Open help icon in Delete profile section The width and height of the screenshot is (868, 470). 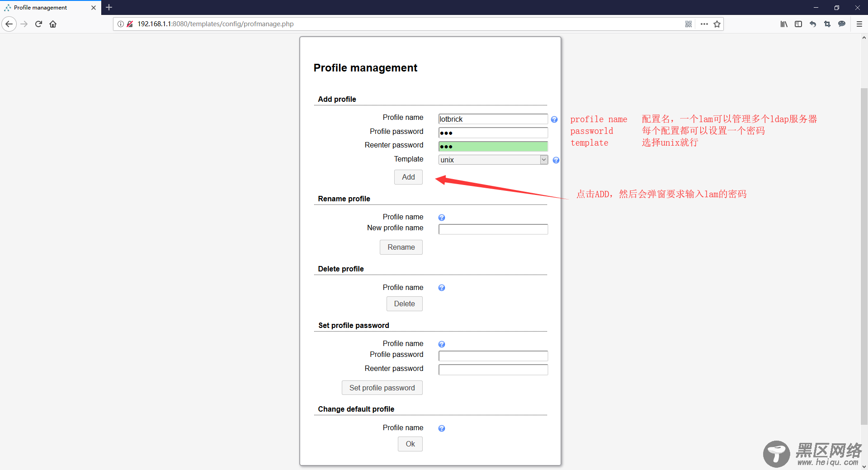[442, 288]
